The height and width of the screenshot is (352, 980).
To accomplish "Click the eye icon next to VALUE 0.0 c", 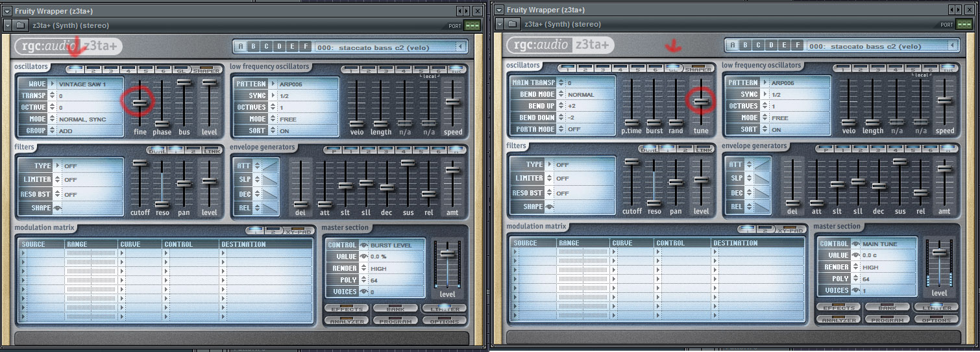I will point(856,256).
